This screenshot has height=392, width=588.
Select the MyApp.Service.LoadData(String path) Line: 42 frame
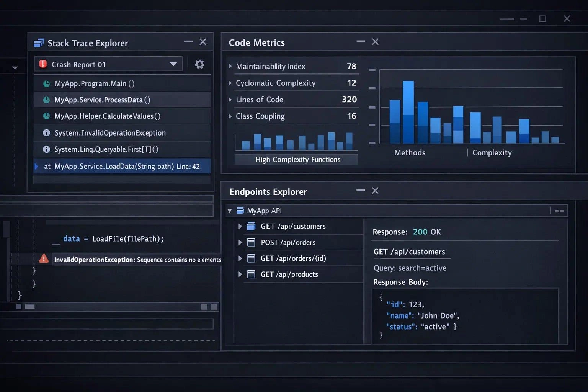coord(122,166)
